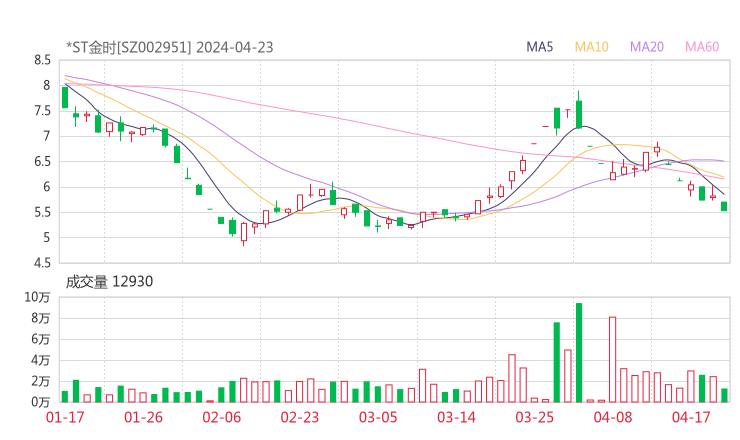Click the 04-17 date label
740x440 pixels.
(691, 417)
